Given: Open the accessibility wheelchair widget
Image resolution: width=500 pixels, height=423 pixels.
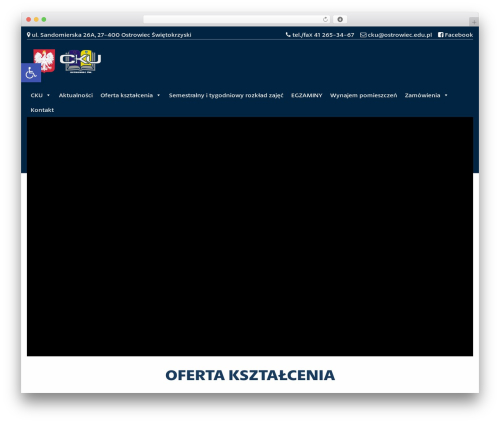Looking at the screenshot, I should (x=31, y=73).
